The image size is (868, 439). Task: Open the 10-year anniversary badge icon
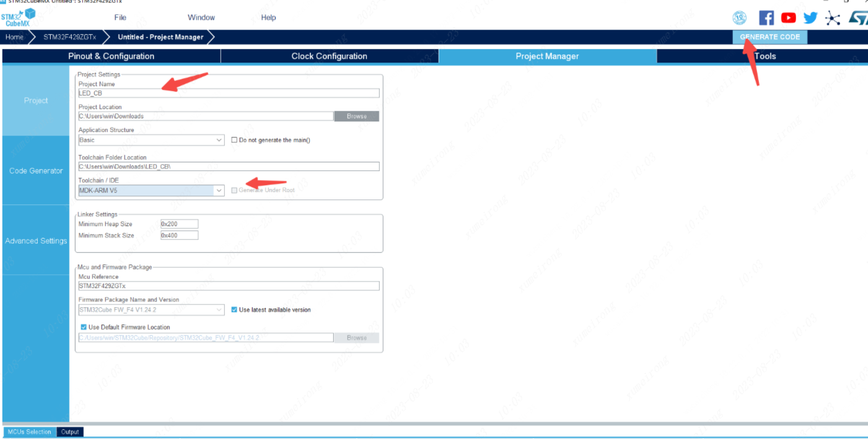[x=739, y=17]
